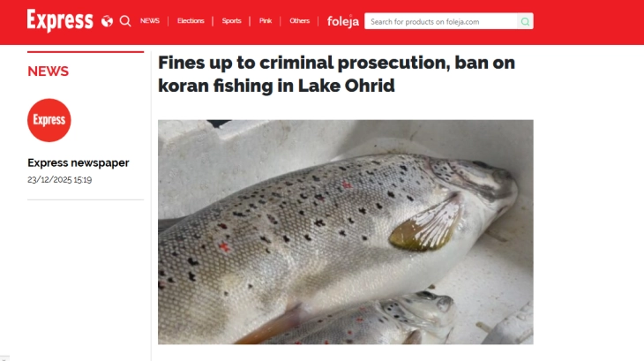Image resolution: width=644 pixels, height=361 pixels.
Task: Open Express newspaper author link
Action: (x=79, y=162)
